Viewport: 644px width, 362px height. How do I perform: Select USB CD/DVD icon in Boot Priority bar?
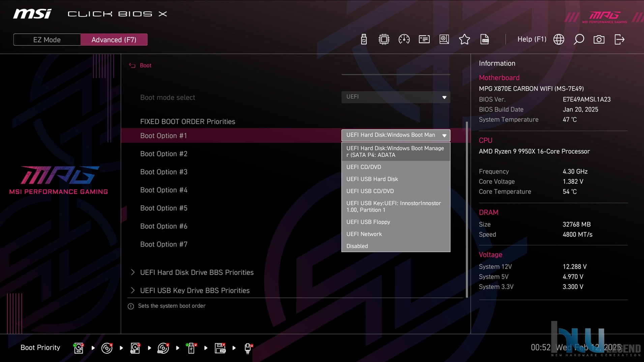(163, 348)
